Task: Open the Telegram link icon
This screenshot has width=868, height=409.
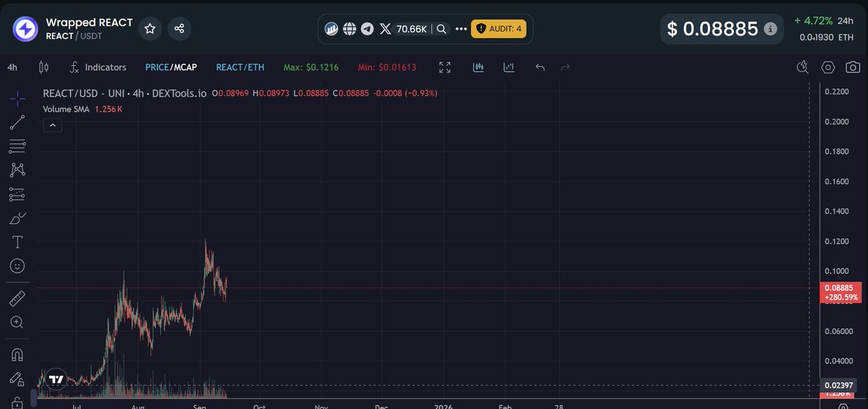Action: point(367,29)
